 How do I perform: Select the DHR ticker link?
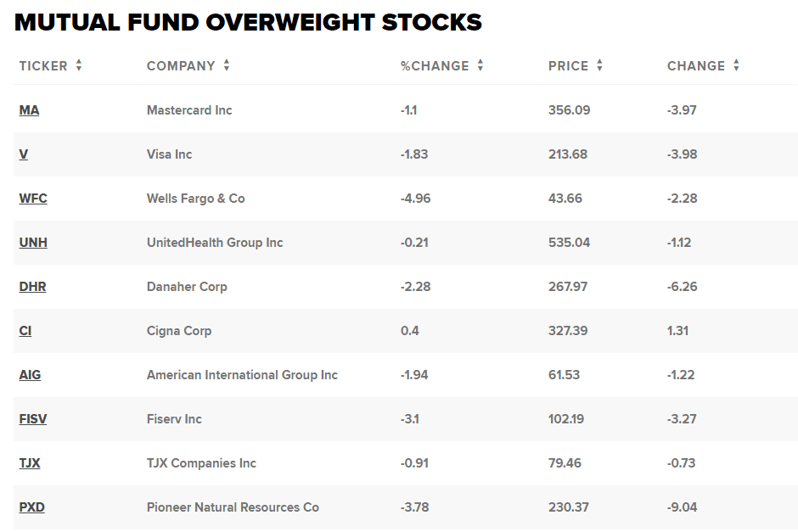[x=32, y=287]
